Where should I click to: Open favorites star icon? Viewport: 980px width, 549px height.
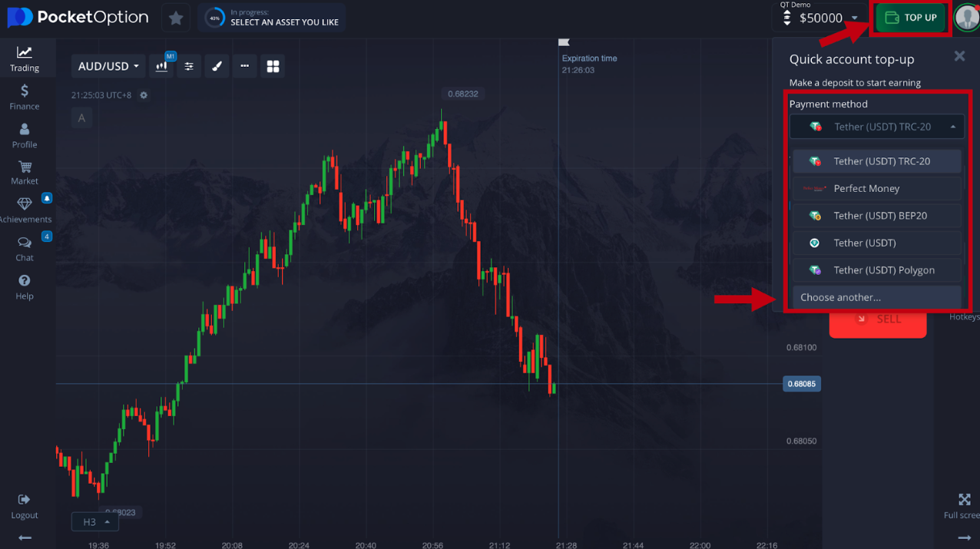[176, 18]
